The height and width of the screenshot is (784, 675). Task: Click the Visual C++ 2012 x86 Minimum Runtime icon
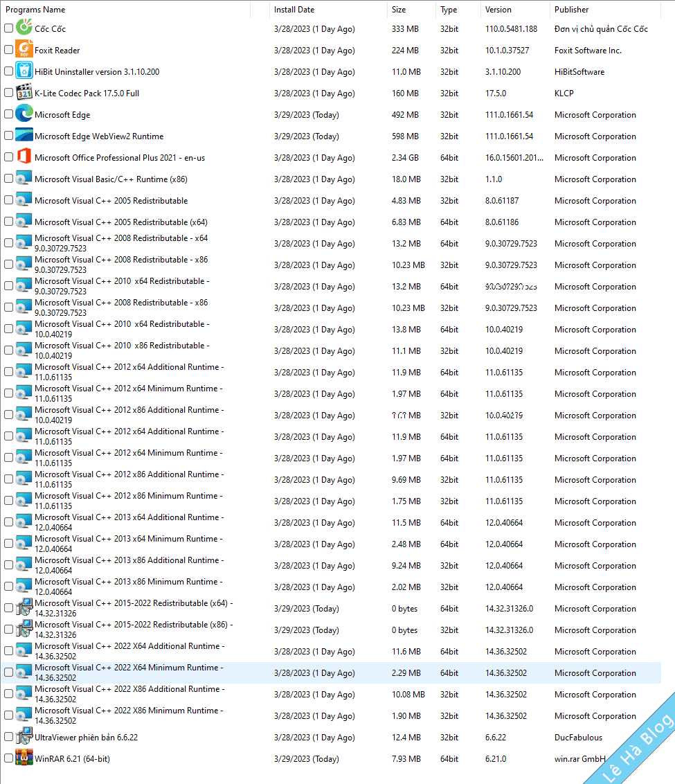(24, 500)
